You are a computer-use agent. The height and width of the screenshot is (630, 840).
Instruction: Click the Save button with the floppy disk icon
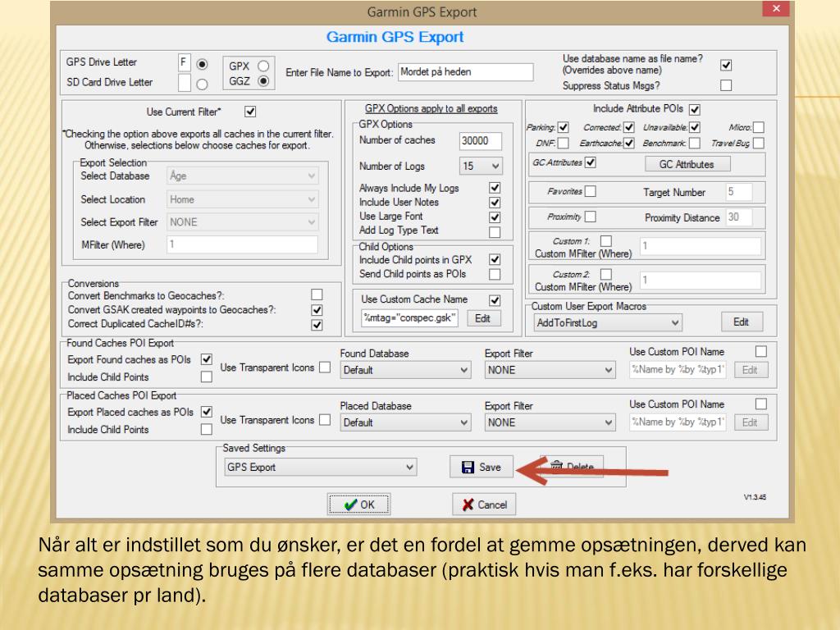tap(481, 467)
